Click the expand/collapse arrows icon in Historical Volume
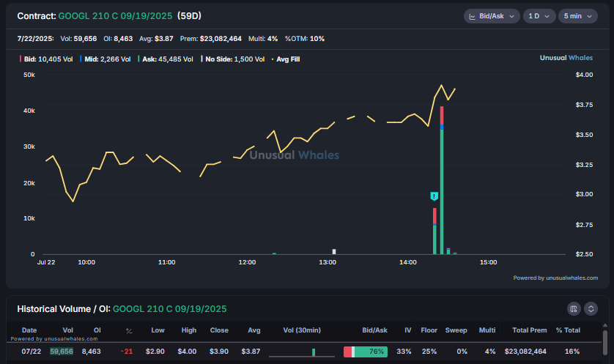The height and width of the screenshot is (364, 614). (591, 309)
